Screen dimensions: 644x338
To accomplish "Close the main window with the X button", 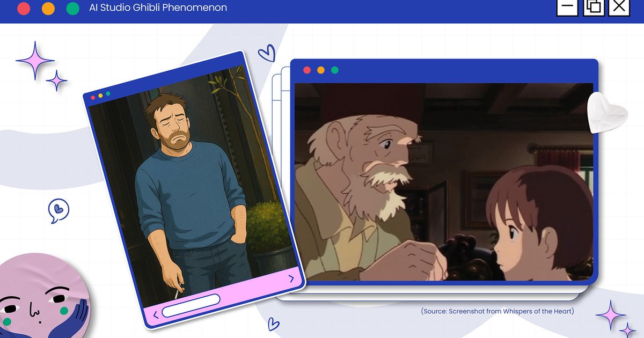I will pos(619,7).
